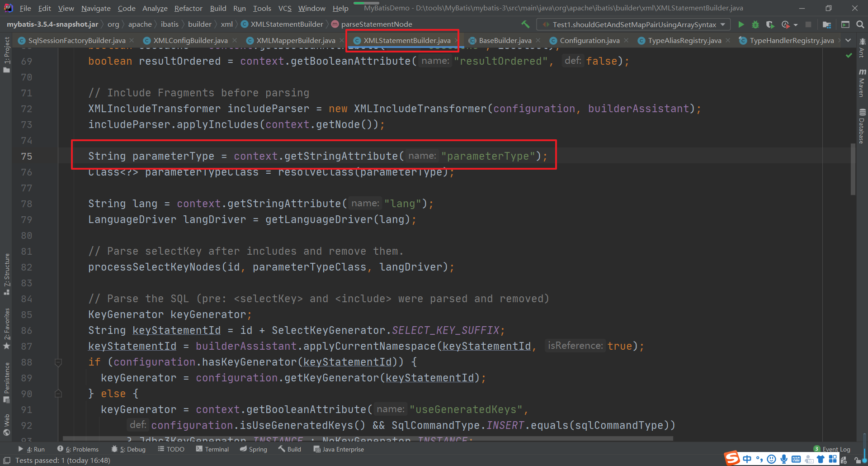Image resolution: width=868 pixels, height=466 pixels.
Task: Switch to BaseBuilder.java tab
Action: [x=505, y=40]
